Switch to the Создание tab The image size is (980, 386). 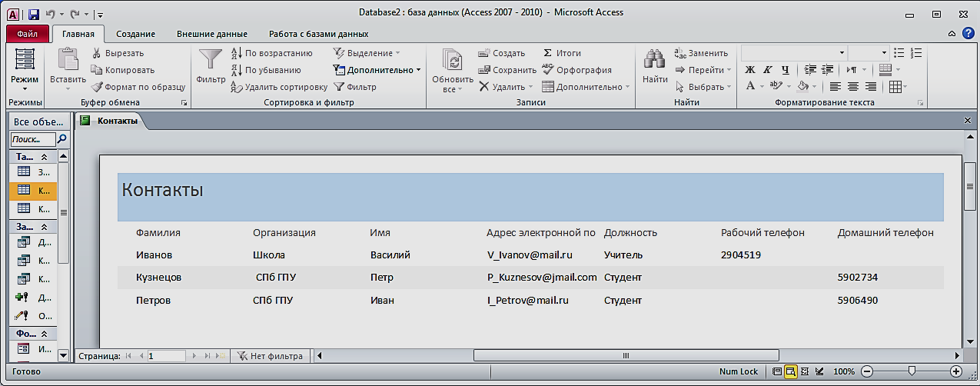(135, 34)
